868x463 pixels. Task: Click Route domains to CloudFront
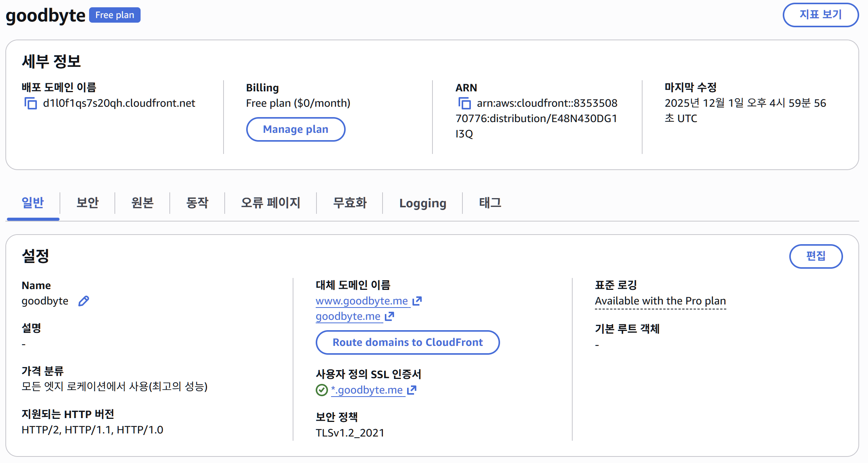pyautogui.click(x=407, y=342)
